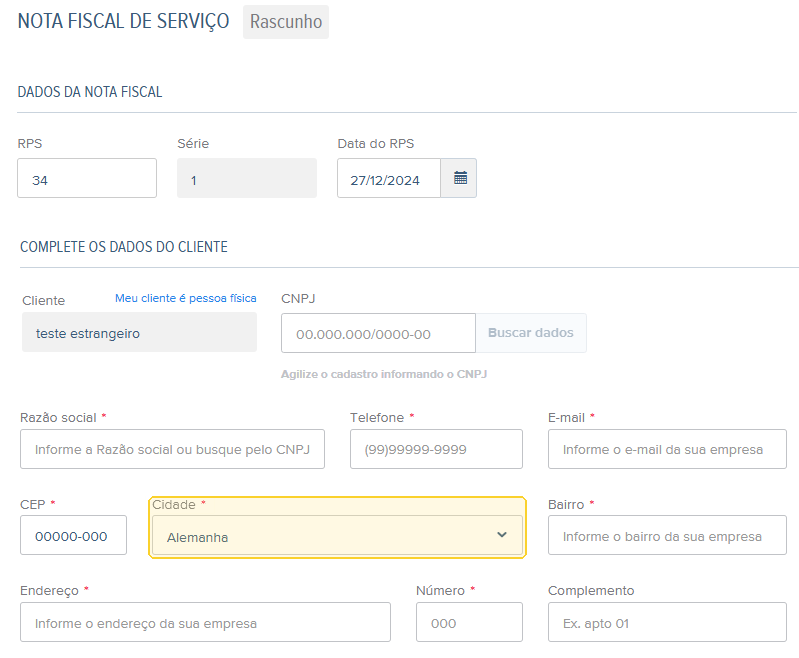Image resolution: width=799 pixels, height=658 pixels.
Task: Click the COMPLETE OS DADOS DO CLIENTE heading
Action: point(124,247)
